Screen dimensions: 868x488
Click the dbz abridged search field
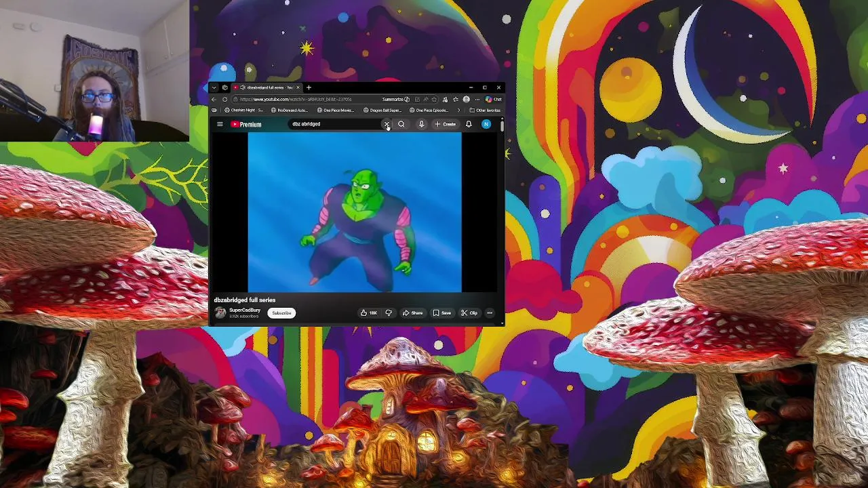coord(335,124)
